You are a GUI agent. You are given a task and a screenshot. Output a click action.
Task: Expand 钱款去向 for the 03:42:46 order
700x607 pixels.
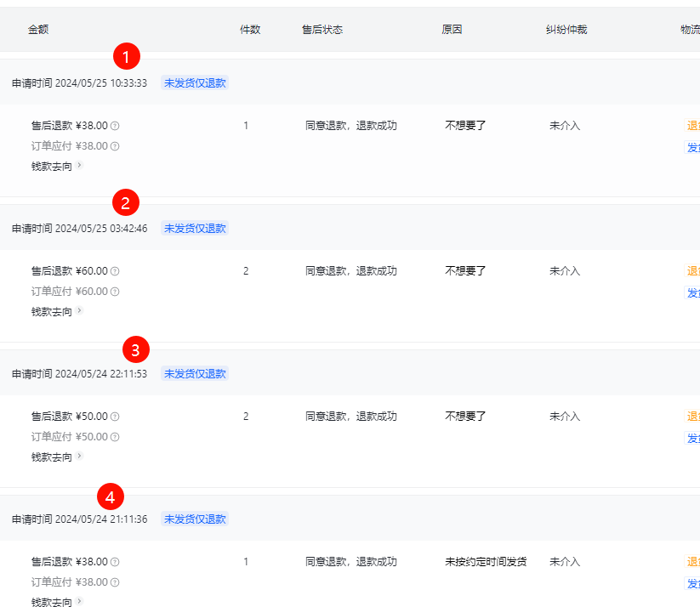(79, 310)
